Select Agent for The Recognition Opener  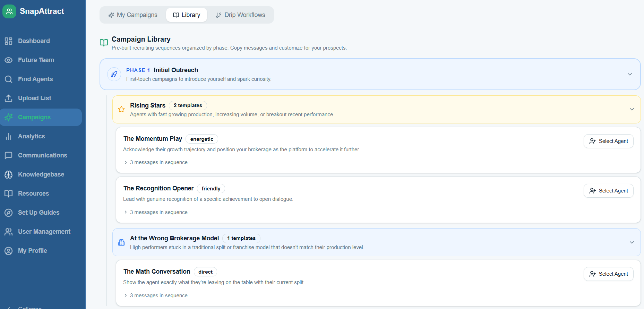[x=609, y=191]
